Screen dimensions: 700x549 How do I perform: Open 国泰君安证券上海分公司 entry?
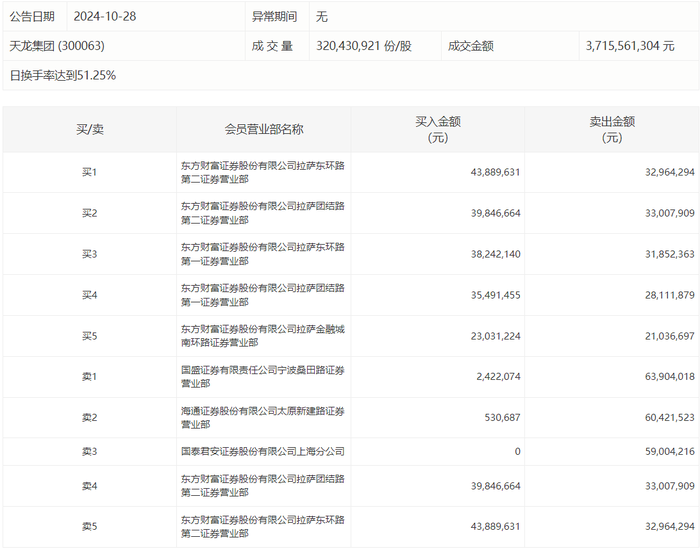pos(262,451)
